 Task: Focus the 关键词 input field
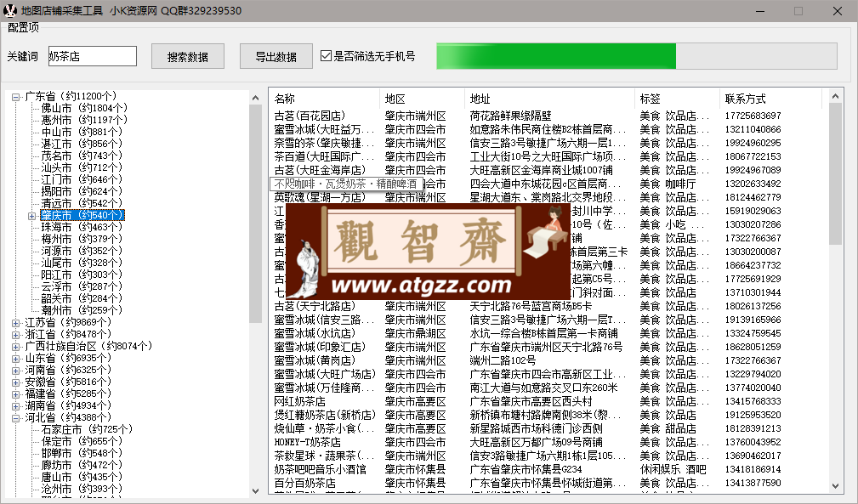click(93, 56)
